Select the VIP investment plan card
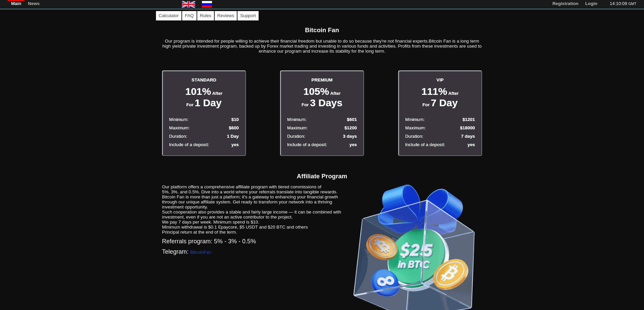The image size is (644, 310). coord(440,113)
